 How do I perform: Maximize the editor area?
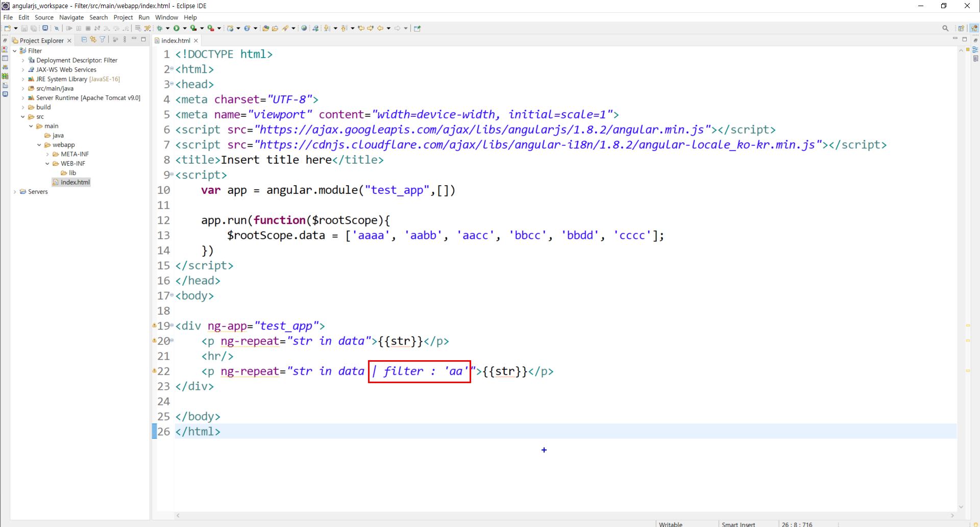tap(965, 39)
